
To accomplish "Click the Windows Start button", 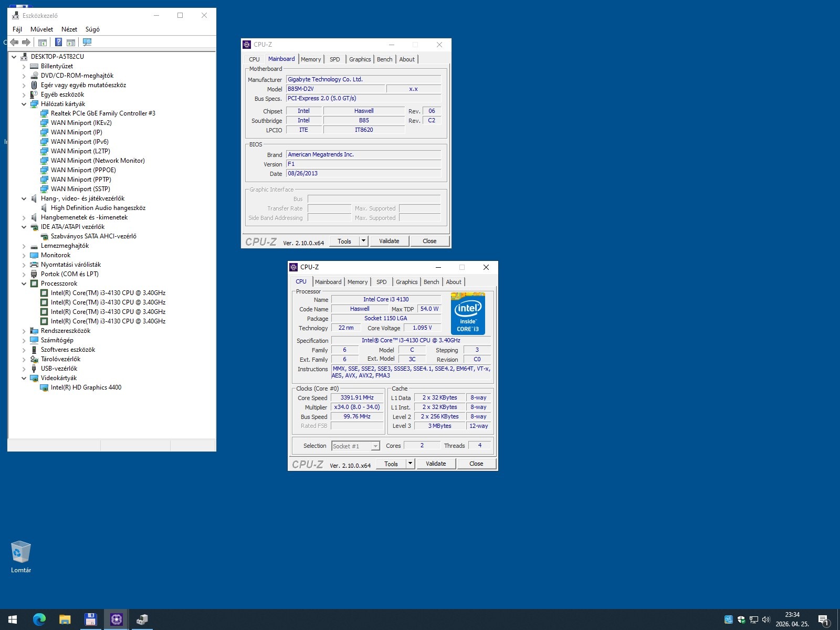I will [13, 619].
